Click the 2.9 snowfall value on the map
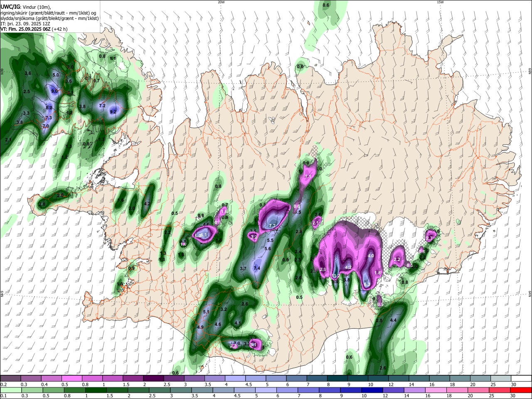This screenshot has width=532, height=399. 323,269
